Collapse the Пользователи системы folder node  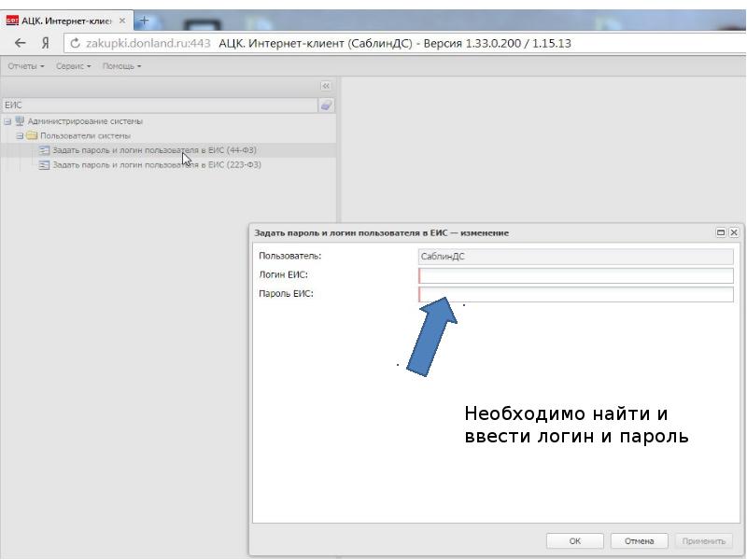click(20, 135)
